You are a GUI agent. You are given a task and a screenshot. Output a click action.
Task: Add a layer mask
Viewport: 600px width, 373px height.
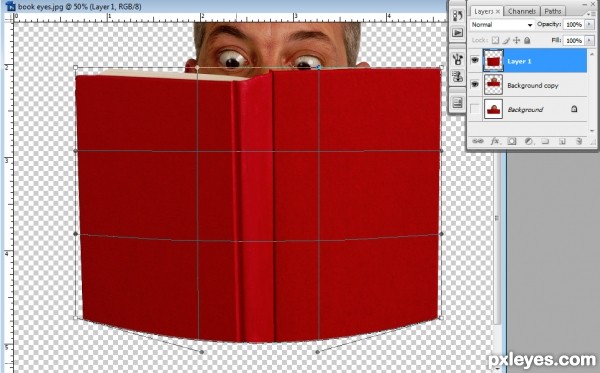[x=512, y=141]
